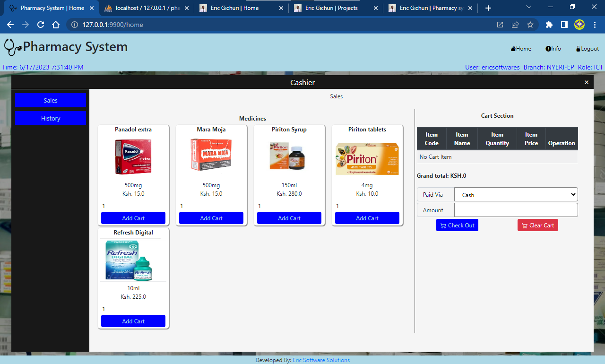Add Mara Moja to cart
The width and height of the screenshot is (605, 364).
point(211,218)
